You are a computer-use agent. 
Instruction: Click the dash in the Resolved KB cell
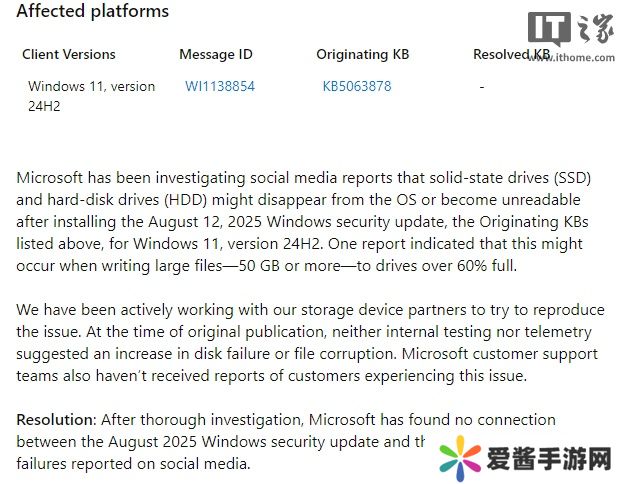(482, 86)
